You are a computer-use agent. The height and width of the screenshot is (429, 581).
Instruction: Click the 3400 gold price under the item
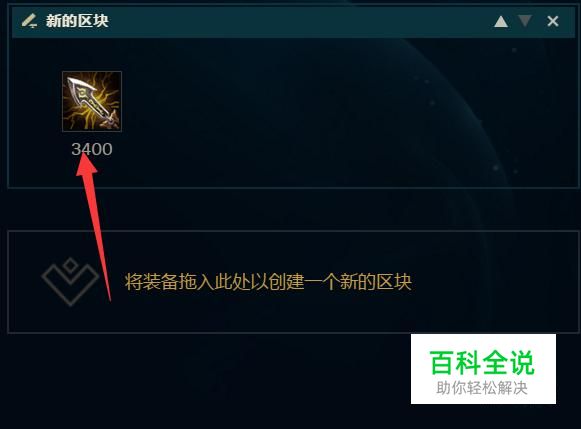92,149
